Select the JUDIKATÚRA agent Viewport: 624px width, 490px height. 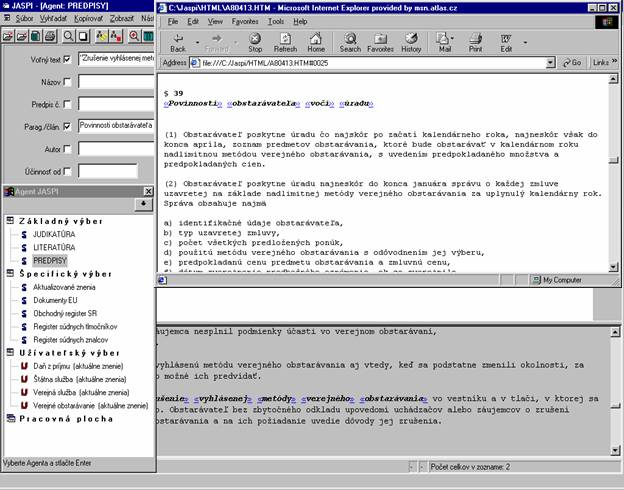(54, 234)
